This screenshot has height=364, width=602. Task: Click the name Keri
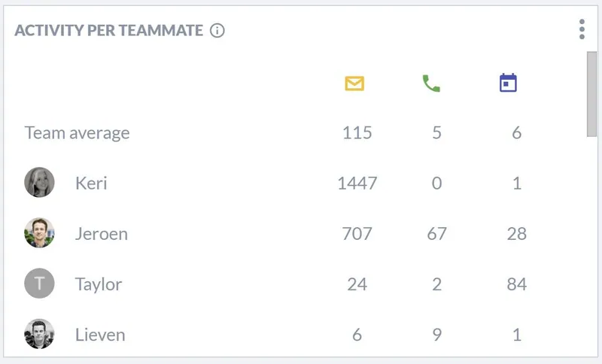(91, 183)
